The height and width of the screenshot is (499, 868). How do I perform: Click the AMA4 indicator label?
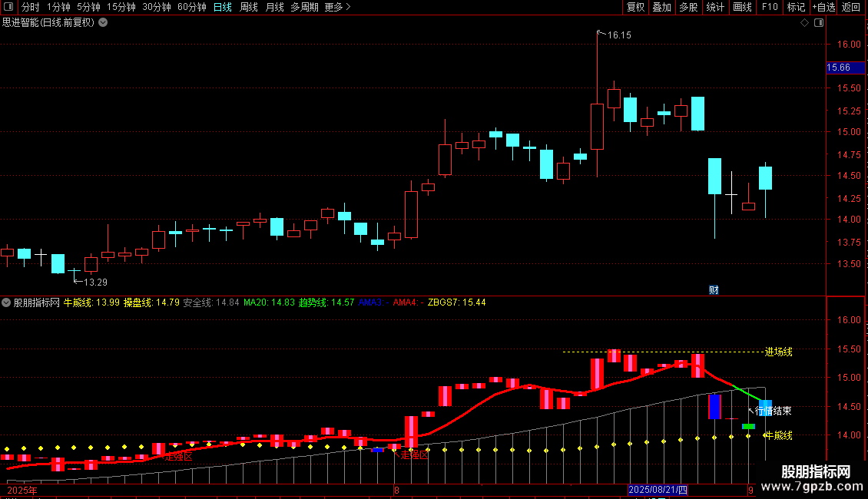pos(408,302)
